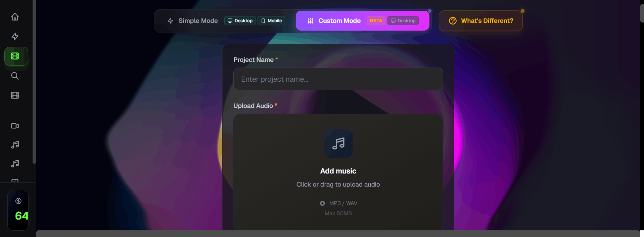Click the BETA badge on Custom Mode
This screenshot has width=644, height=237.
[376, 21]
